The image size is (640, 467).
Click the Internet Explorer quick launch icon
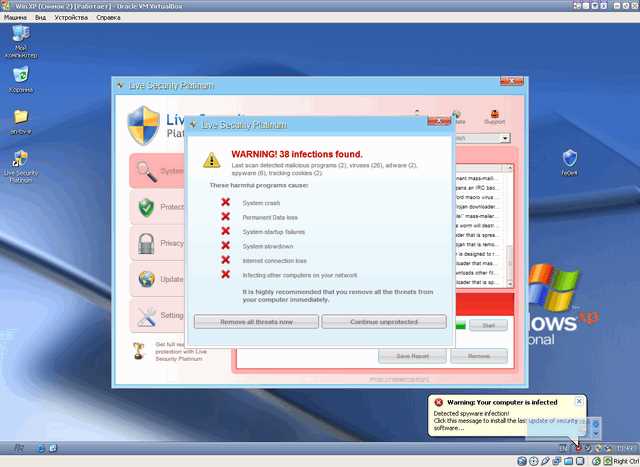coord(41,448)
